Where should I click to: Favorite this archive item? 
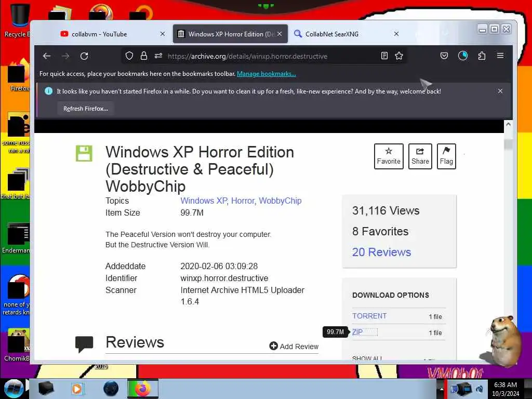[x=389, y=156]
